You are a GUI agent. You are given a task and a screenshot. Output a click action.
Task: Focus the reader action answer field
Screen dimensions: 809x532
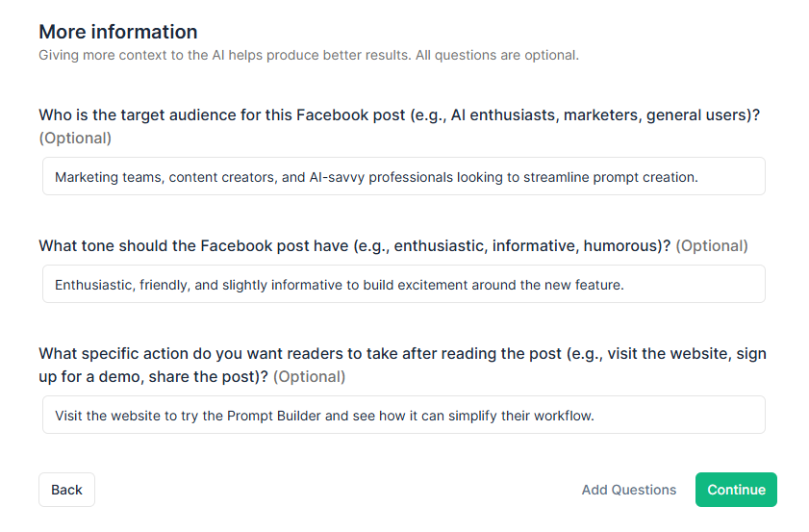pyautogui.click(x=403, y=415)
